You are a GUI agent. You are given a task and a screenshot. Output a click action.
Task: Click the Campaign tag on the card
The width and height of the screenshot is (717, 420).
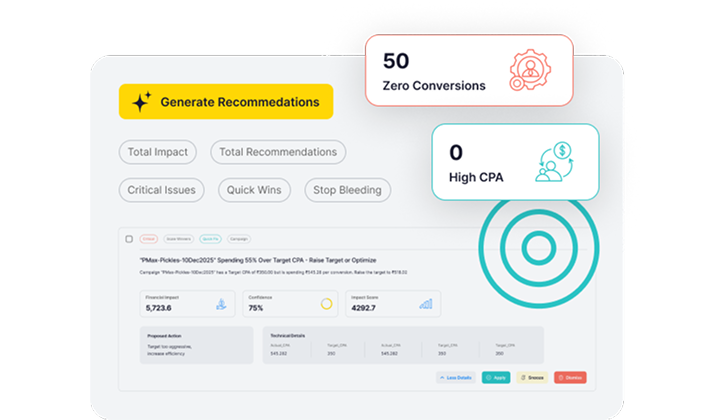pos(238,239)
